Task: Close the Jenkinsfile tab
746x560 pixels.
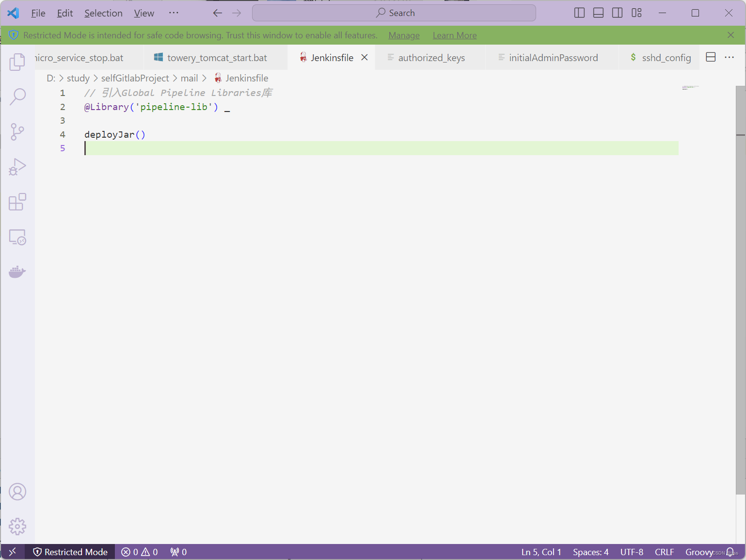Action: 365,57
